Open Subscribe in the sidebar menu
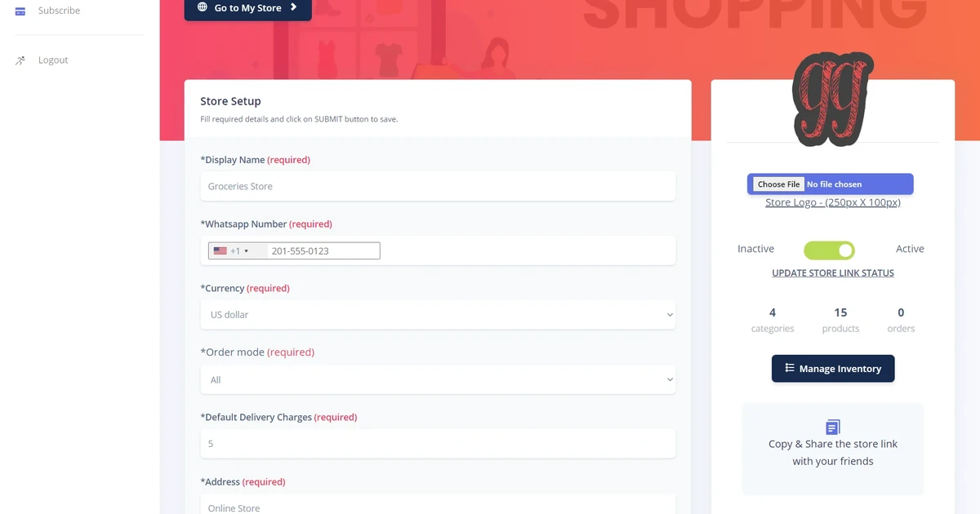This screenshot has height=514, width=980. pyautogui.click(x=59, y=11)
